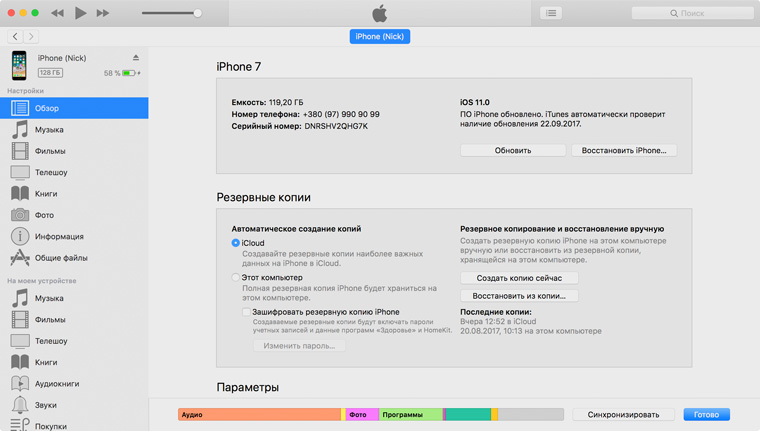Click the gray free-space storage segment

click(531, 415)
